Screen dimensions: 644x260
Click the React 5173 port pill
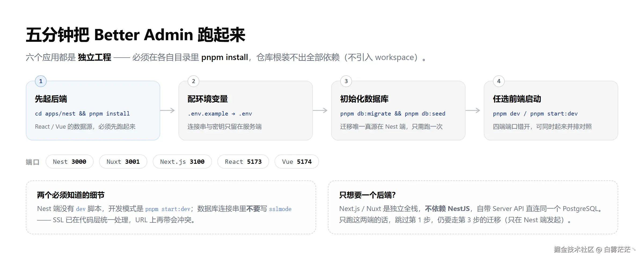[243, 162]
